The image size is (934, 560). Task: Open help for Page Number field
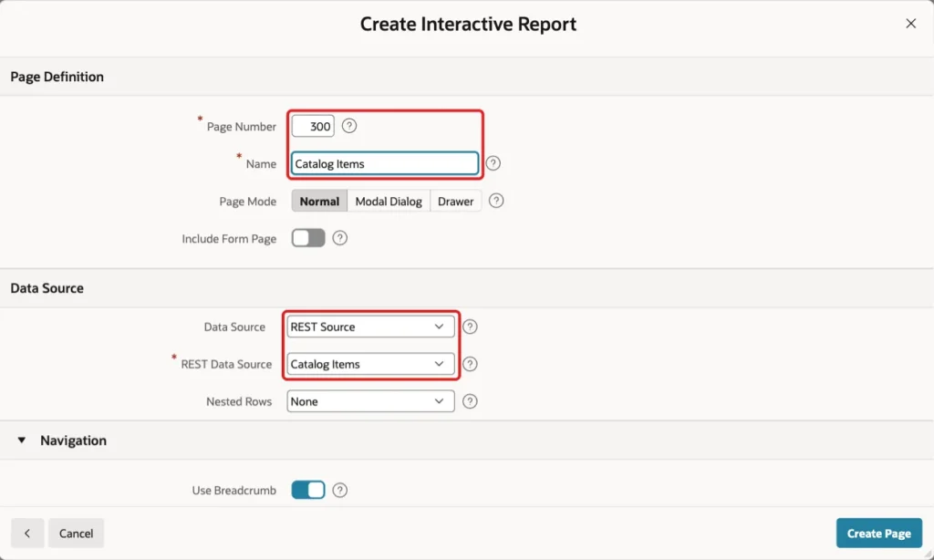(x=349, y=126)
